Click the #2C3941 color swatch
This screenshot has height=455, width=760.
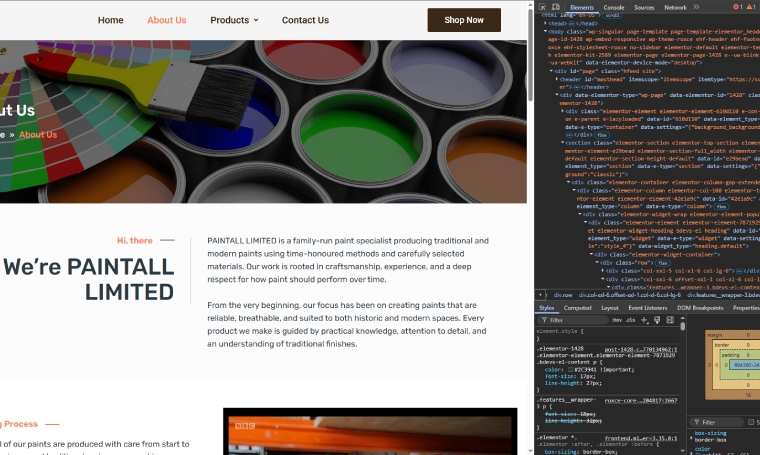(568, 369)
